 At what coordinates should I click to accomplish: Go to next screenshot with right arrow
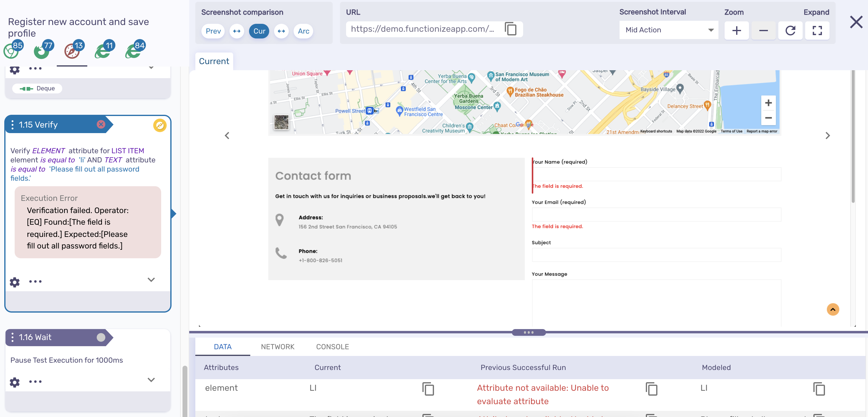(x=828, y=136)
